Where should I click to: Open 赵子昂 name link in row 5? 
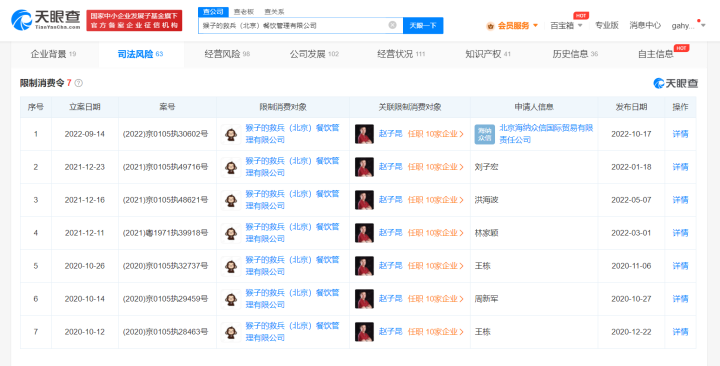coord(390,266)
